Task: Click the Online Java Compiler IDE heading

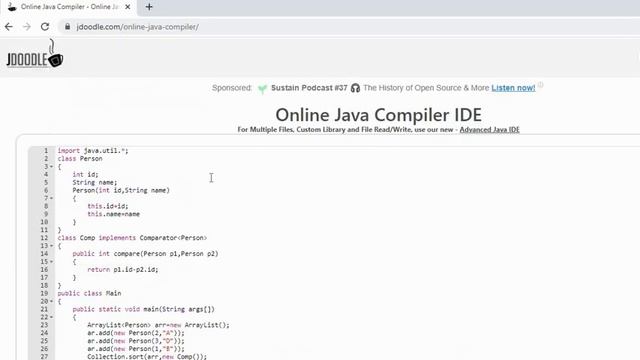Action: click(x=378, y=115)
